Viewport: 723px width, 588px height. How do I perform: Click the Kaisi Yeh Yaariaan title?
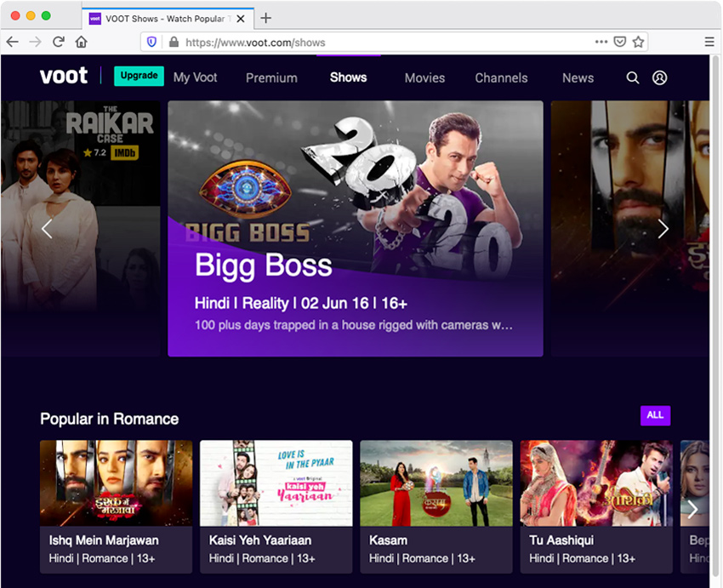point(260,540)
